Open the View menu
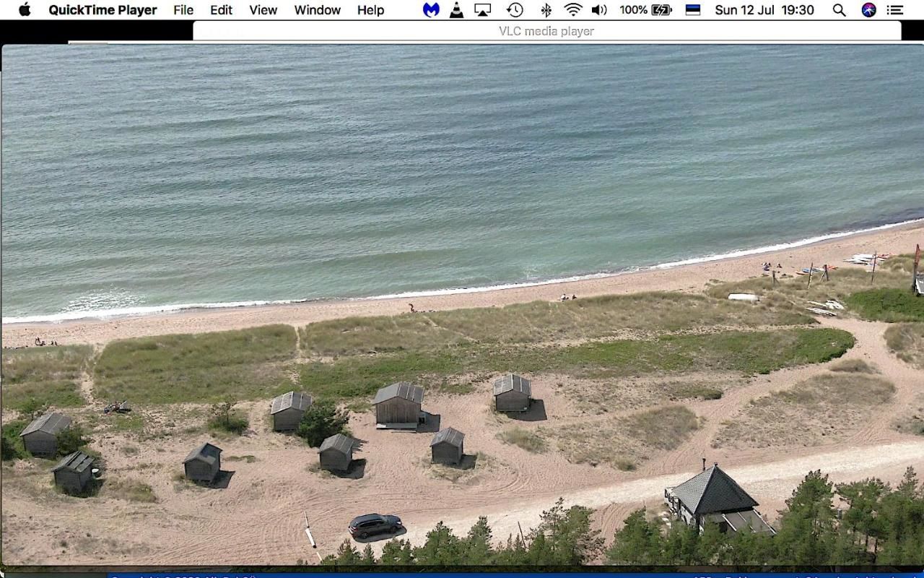The width and height of the screenshot is (924, 578). (x=263, y=10)
